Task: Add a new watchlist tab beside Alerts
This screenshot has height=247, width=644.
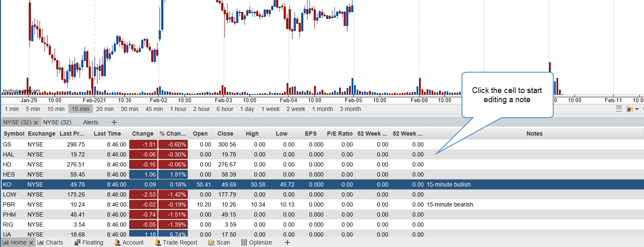Action: 114,122
